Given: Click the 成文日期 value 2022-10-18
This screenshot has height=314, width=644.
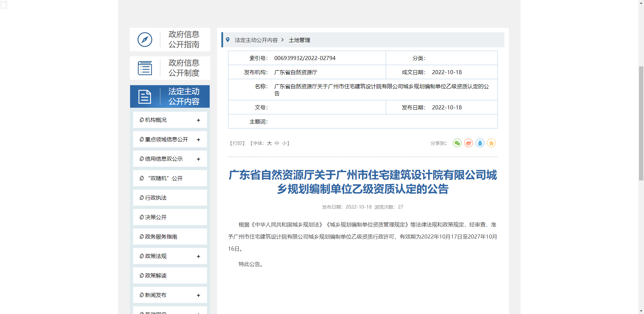Looking at the screenshot, I should pos(447,72).
